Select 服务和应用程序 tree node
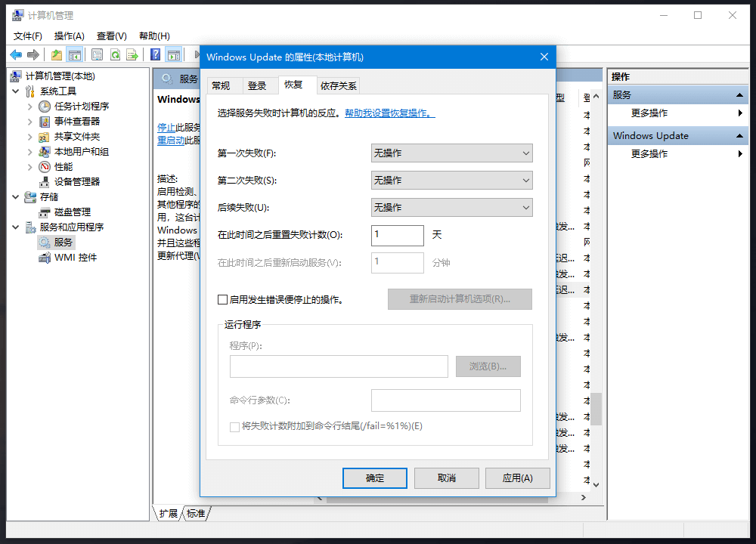 (71, 227)
